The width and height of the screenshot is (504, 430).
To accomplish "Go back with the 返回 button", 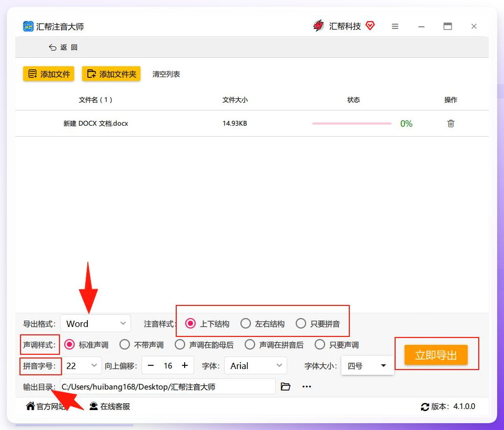I will [x=63, y=47].
